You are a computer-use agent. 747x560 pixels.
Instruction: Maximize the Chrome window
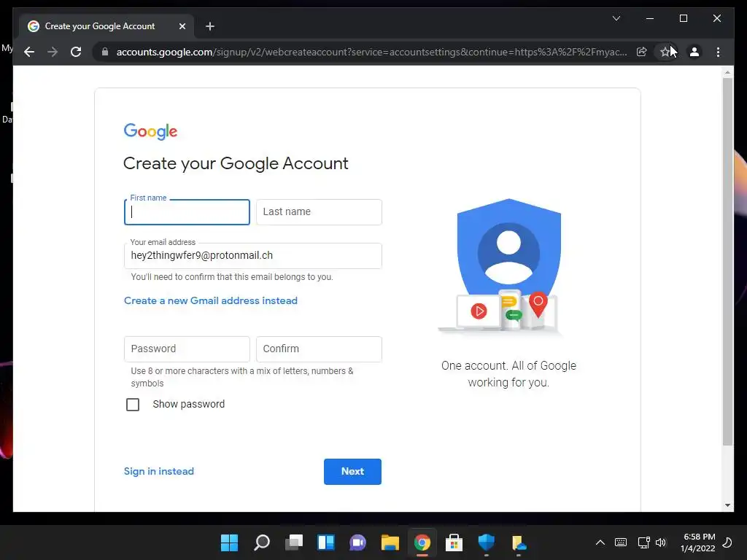pyautogui.click(x=683, y=18)
